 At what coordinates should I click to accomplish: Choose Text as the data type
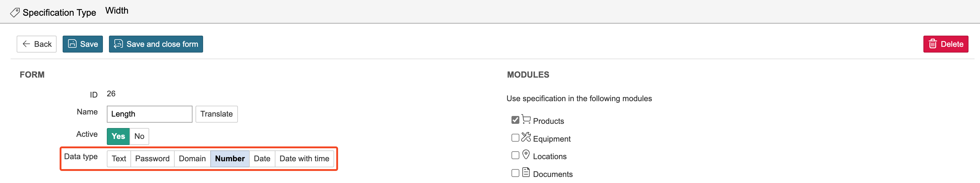pyautogui.click(x=119, y=159)
